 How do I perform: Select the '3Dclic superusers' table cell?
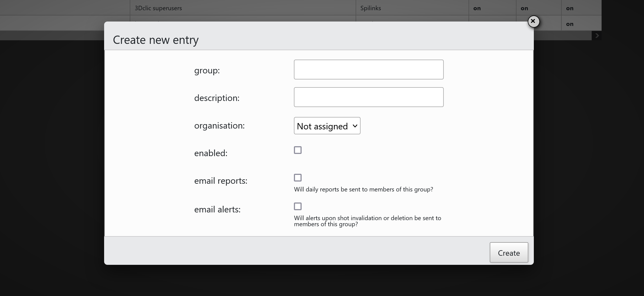pyautogui.click(x=158, y=8)
